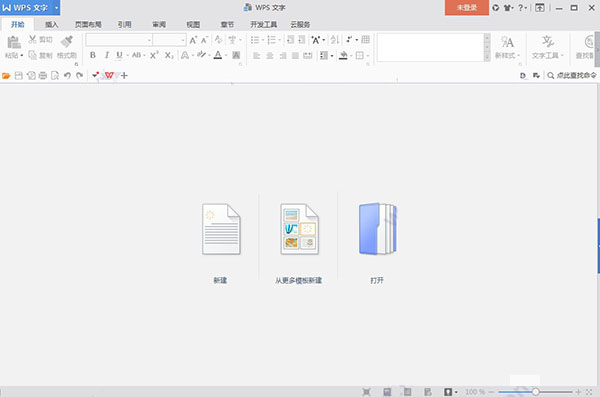Open the 页面布局 ribbon tab
The image size is (600, 397).
click(x=88, y=25)
